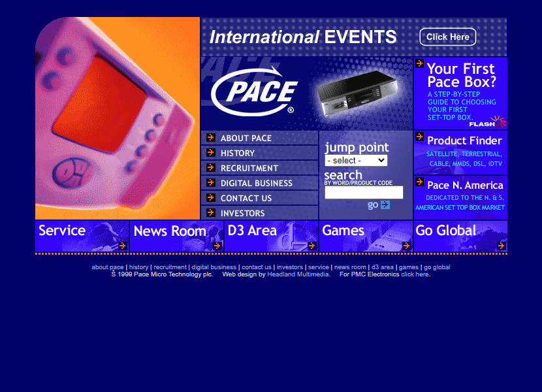Click the arrow icon beside INVESTORS

[x=211, y=212]
